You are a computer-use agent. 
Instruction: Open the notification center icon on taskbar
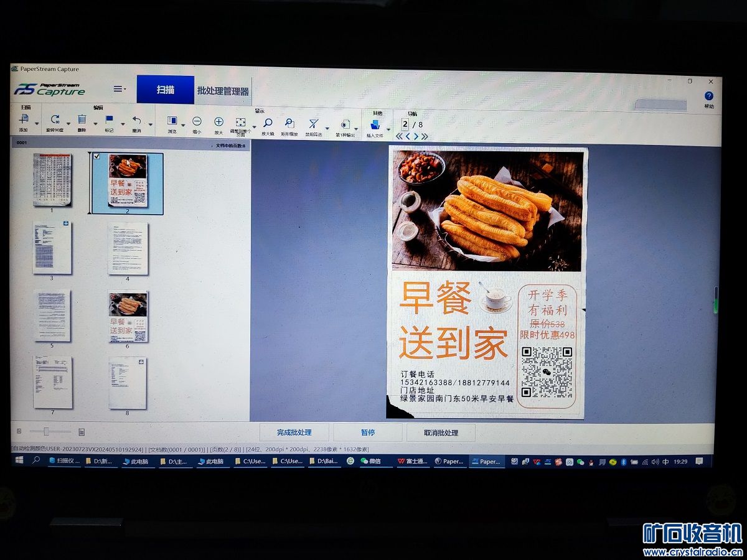click(x=699, y=461)
